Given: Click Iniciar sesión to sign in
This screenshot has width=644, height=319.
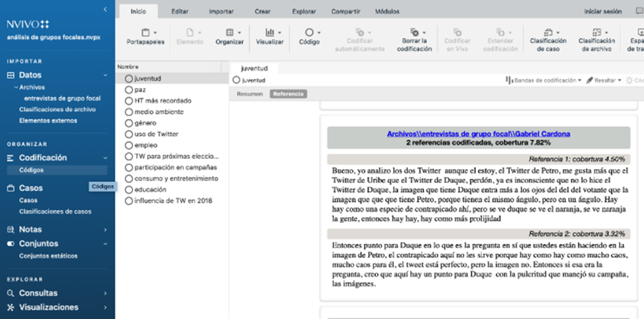Looking at the screenshot, I should tap(602, 11).
